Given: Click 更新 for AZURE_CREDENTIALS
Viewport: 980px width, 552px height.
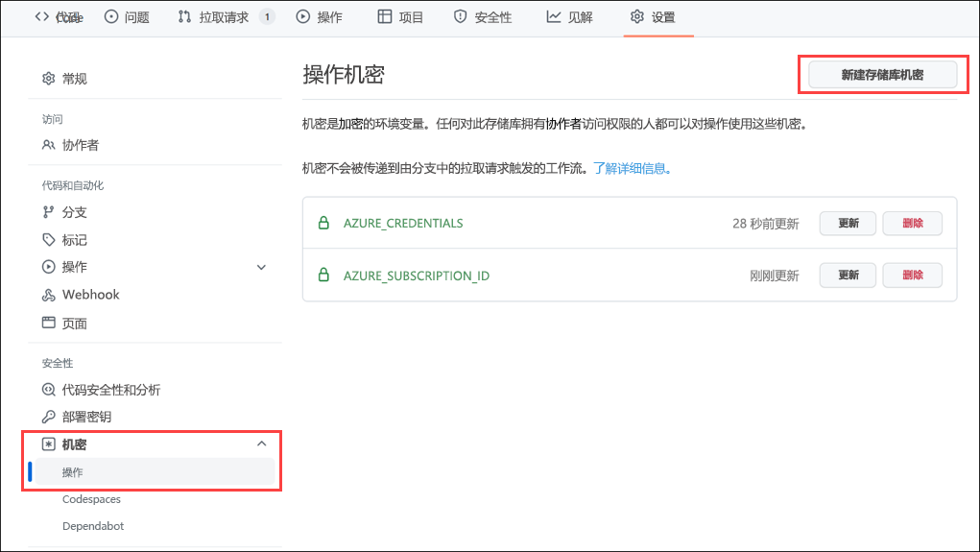Looking at the screenshot, I should (x=848, y=223).
